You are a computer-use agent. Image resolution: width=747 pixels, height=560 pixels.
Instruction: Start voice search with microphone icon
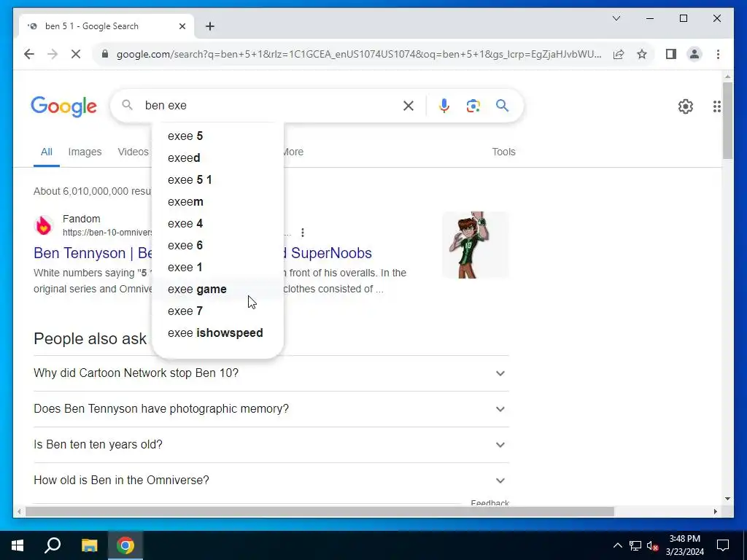tap(444, 106)
